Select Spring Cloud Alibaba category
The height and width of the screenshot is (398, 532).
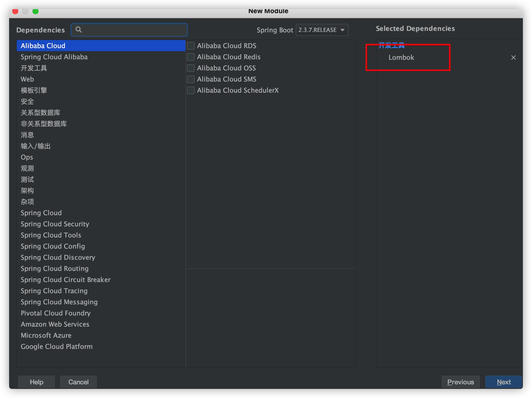point(101,57)
